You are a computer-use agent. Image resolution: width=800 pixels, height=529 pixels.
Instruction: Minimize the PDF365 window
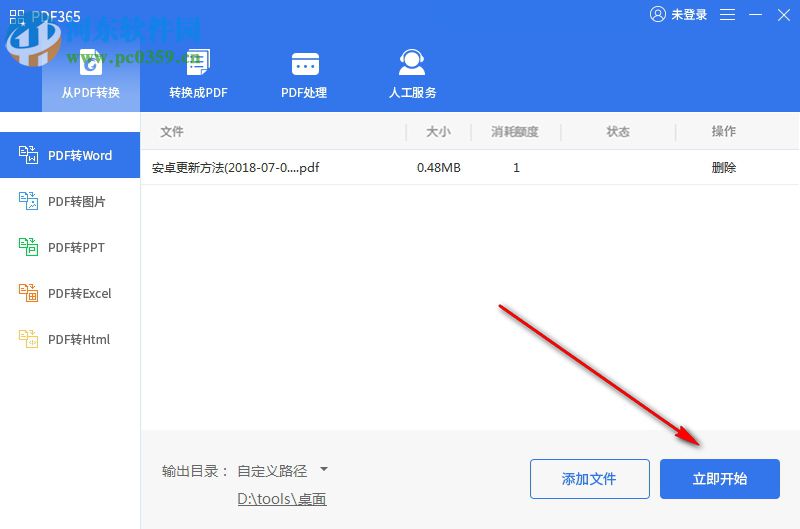click(x=755, y=15)
